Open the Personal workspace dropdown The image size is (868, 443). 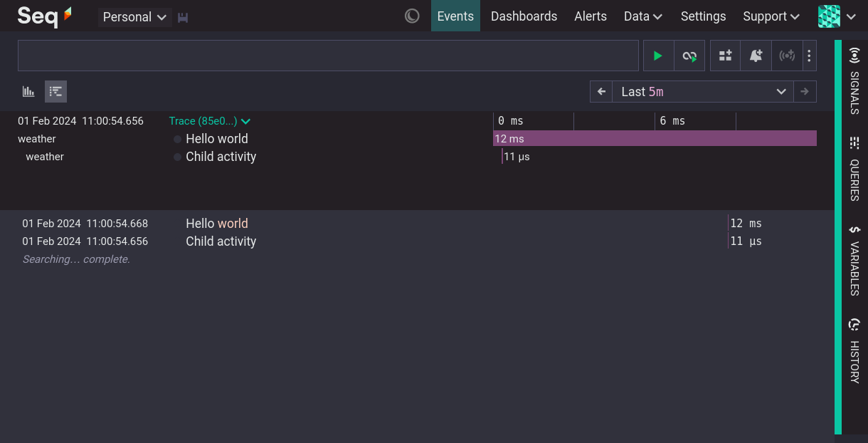(x=134, y=17)
